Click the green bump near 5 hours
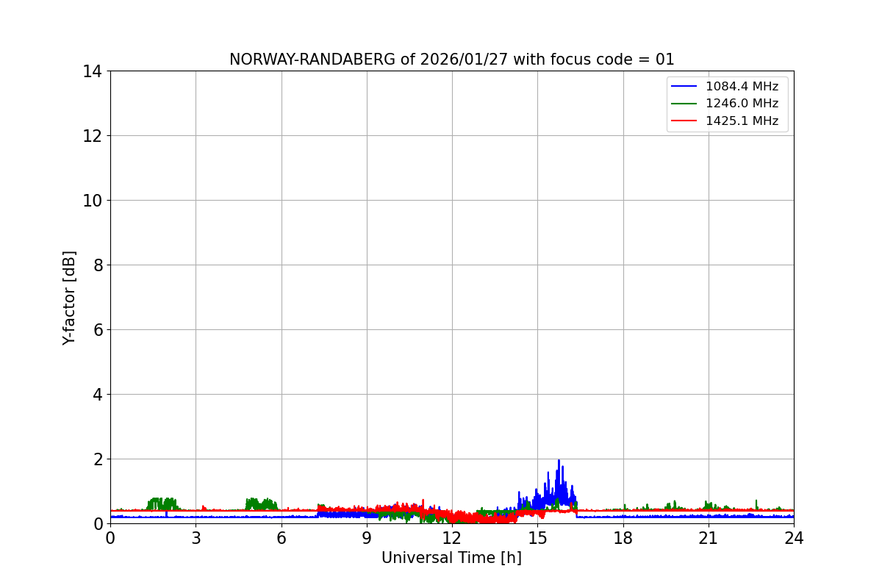Image resolution: width=882 pixels, height=588 pixels. pos(261,503)
